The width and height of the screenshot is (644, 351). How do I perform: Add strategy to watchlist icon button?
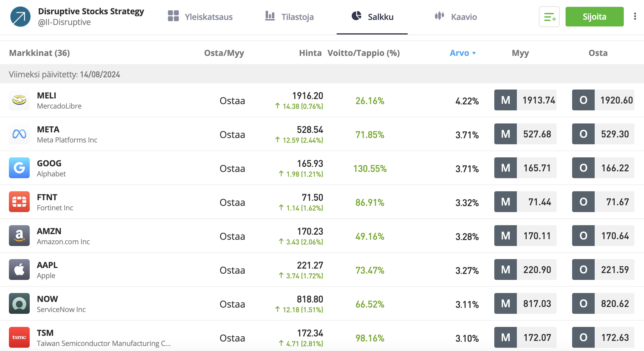point(549,17)
